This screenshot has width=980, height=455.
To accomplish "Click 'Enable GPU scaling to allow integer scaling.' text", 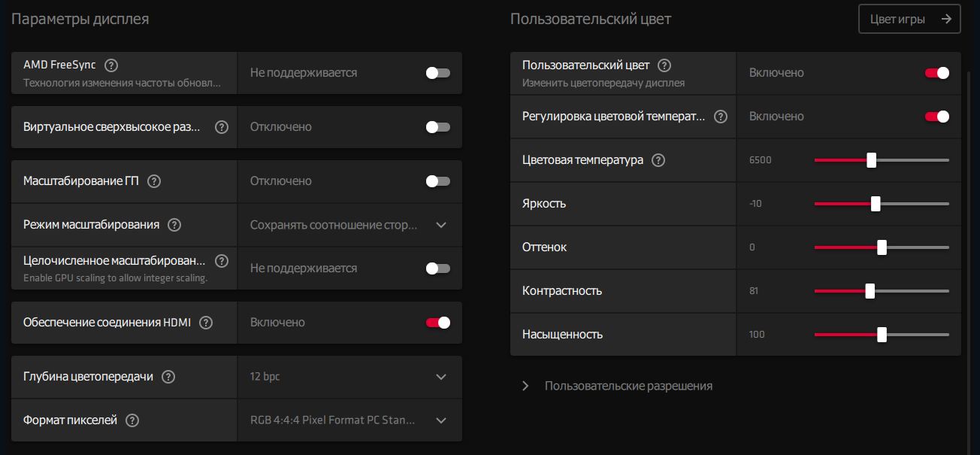I will pos(115,278).
